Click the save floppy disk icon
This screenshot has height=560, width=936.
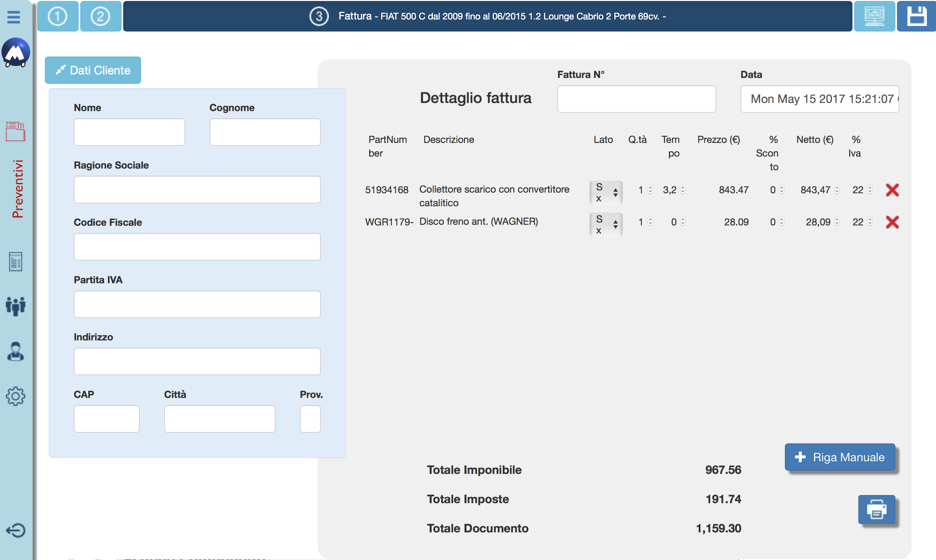(x=916, y=16)
